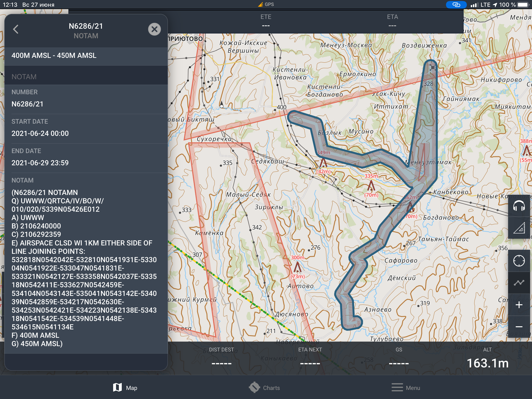The width and height of the screenshot is (532, 399).
Task: Zoom in the map with plus button
Action: pyautogui.click(x=519, y=305)
